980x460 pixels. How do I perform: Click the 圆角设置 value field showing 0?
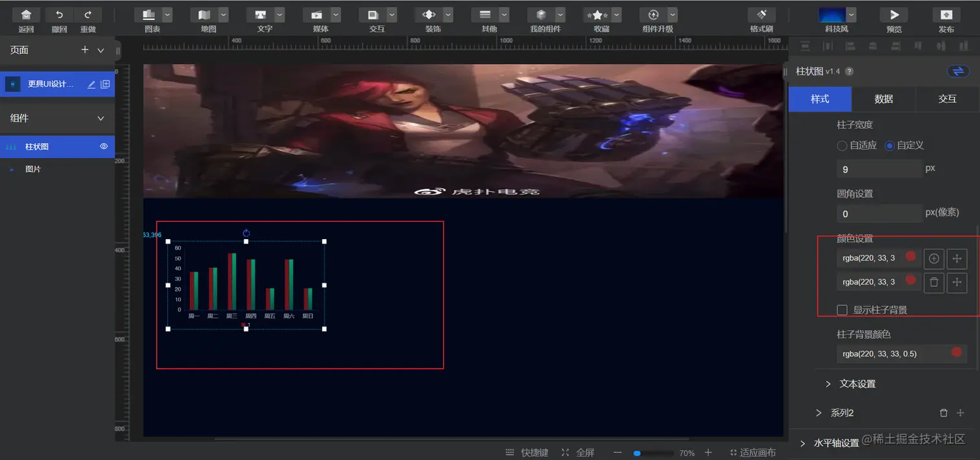point(880,213)
